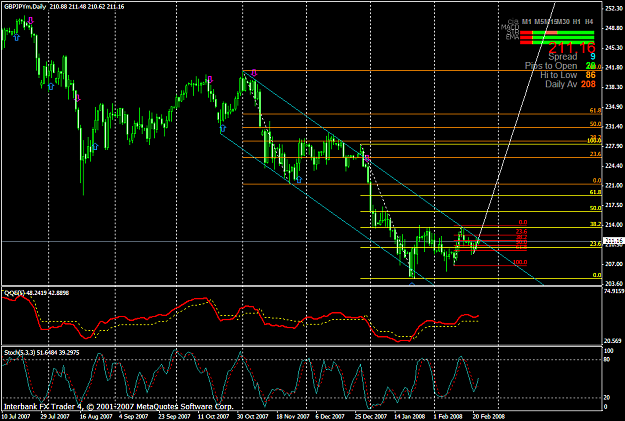
Task: Select the 203.60 price axis label
Action: tap(614, 283)
